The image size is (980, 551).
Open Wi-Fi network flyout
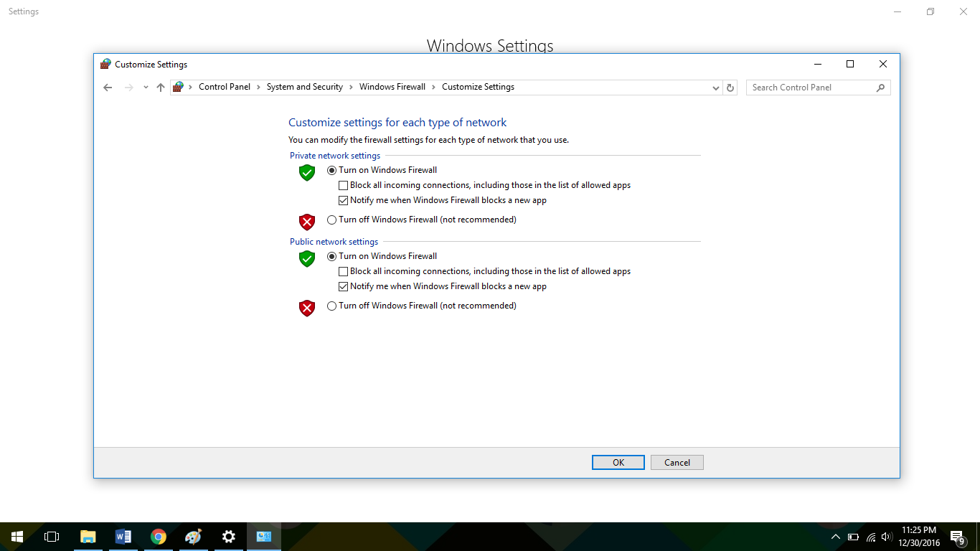coord(871,537)
